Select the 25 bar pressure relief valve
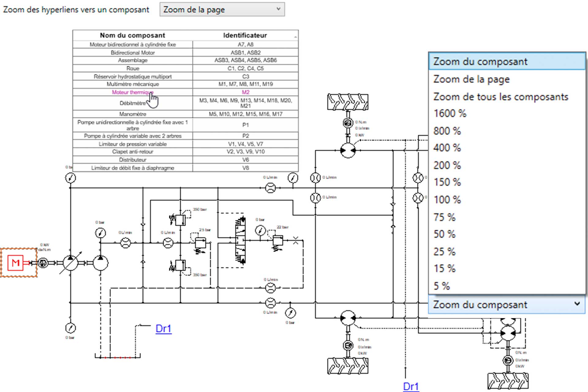This screenshot has height=392, width=588. point(200,243)
